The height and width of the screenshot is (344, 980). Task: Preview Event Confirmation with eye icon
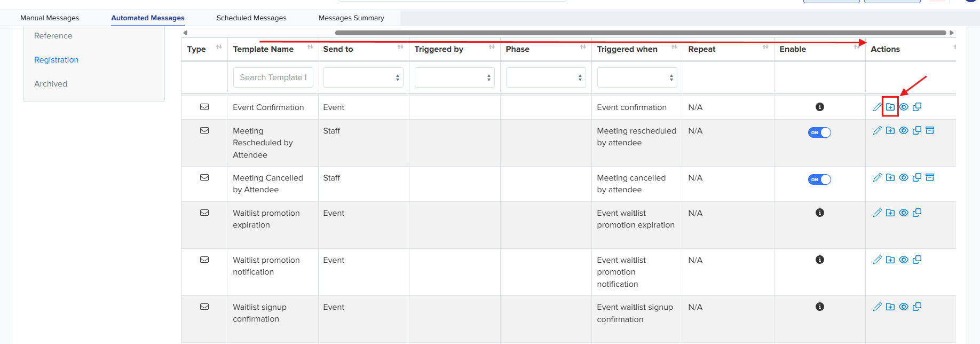pyautogui.click(x=904, y=107)
